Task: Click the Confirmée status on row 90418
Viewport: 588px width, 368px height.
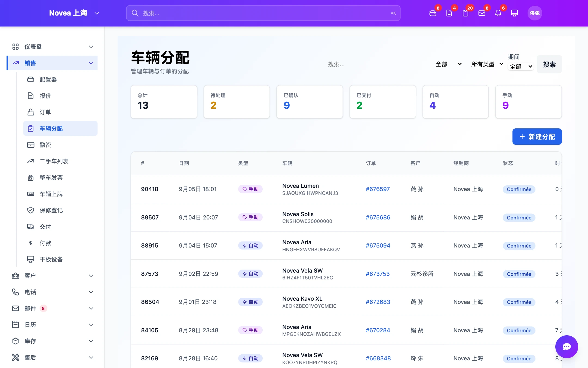Action: [519, 189]
